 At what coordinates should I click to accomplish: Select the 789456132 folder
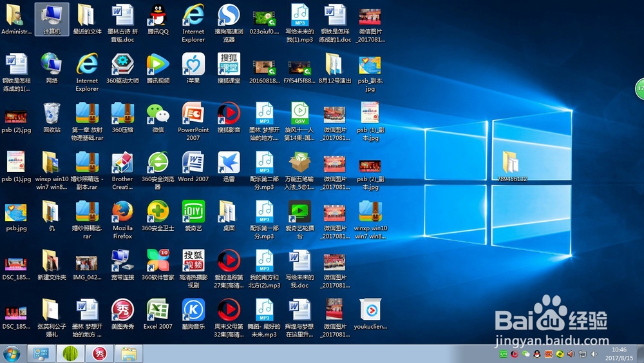(x=512, y=166)
